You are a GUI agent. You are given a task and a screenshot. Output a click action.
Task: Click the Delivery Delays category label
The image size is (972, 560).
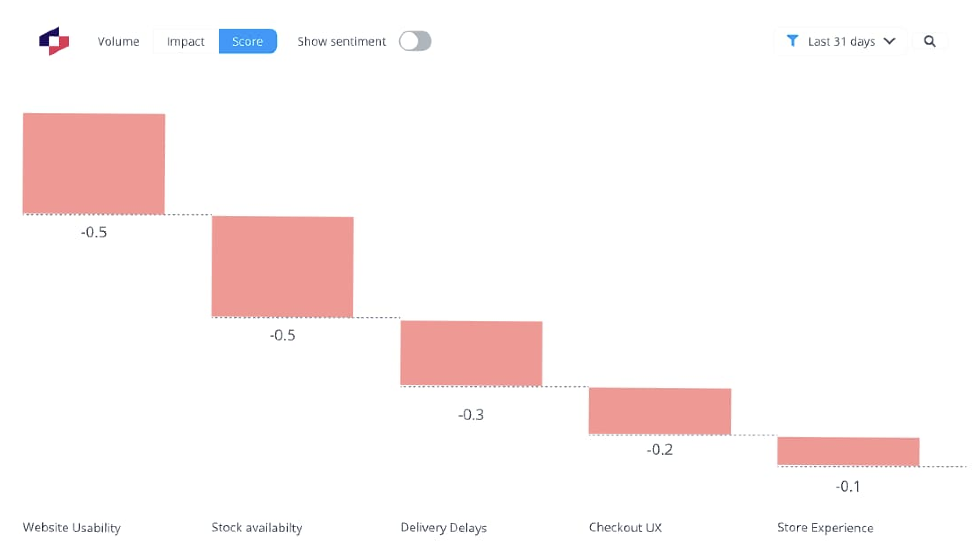pyautogui.click(x=444, y=528)
